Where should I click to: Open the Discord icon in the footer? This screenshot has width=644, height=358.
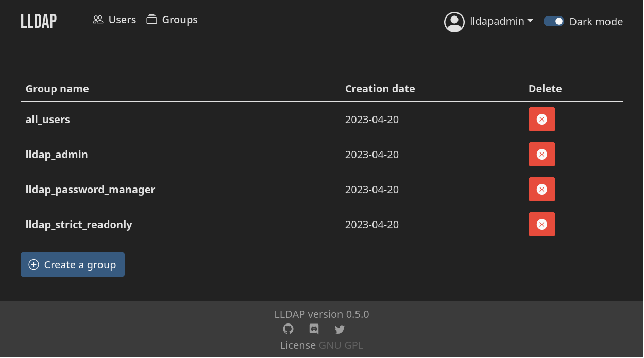pos(314,329)
